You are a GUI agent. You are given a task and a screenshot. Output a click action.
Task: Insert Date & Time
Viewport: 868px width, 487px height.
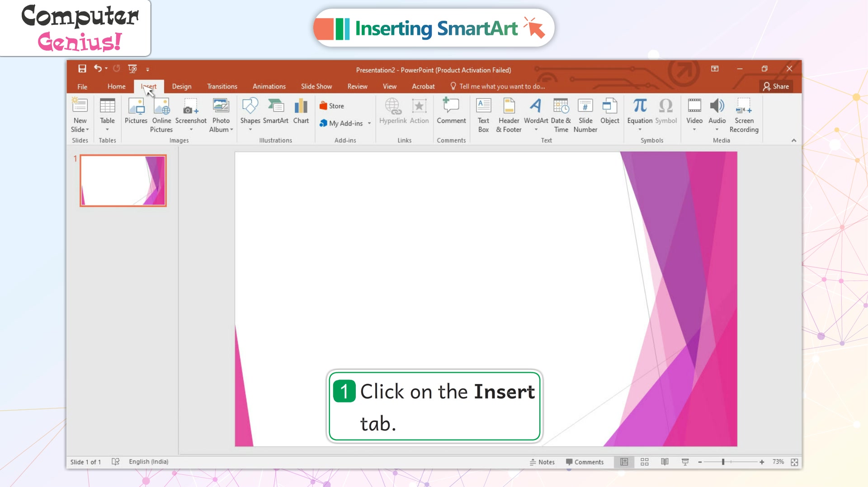[561, 115]
